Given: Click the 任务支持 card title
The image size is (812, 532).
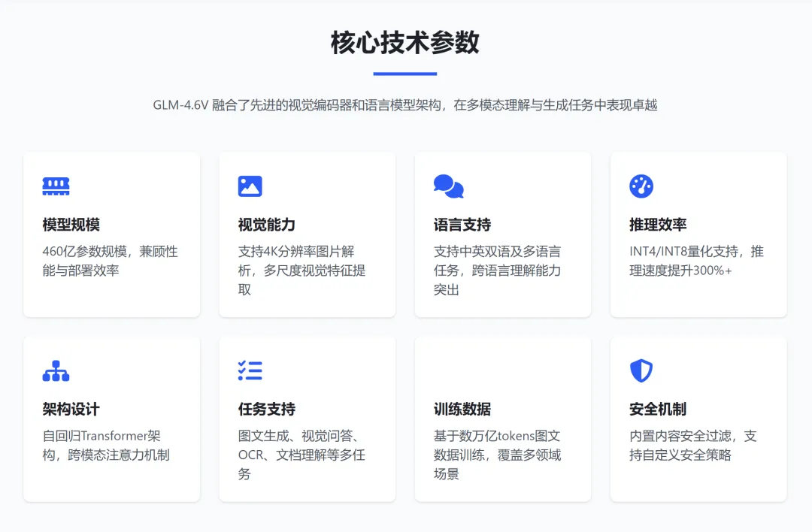Looking at the screenshot, I should [x=267, y=409].
